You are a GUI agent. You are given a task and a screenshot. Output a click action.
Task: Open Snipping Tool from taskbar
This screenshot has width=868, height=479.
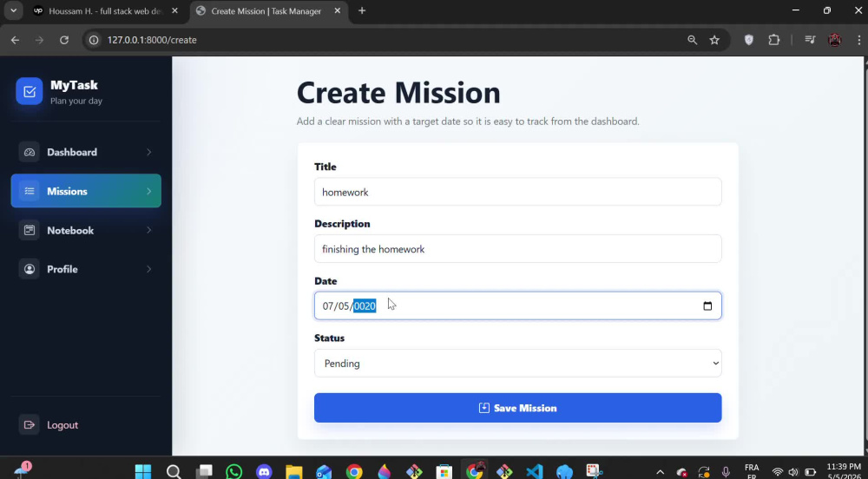[x=595, y=471]
